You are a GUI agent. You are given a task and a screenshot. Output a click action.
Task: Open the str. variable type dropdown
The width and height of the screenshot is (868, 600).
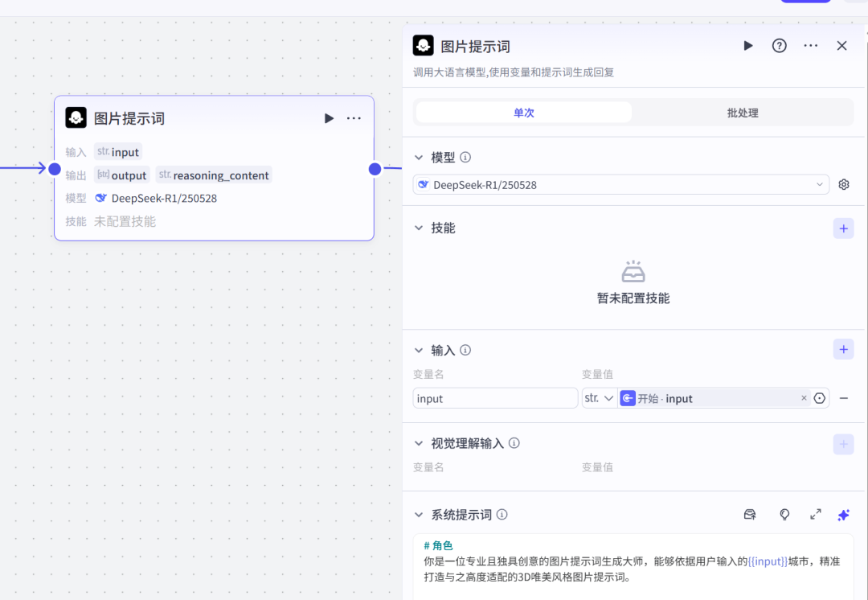tap(599, 398)
